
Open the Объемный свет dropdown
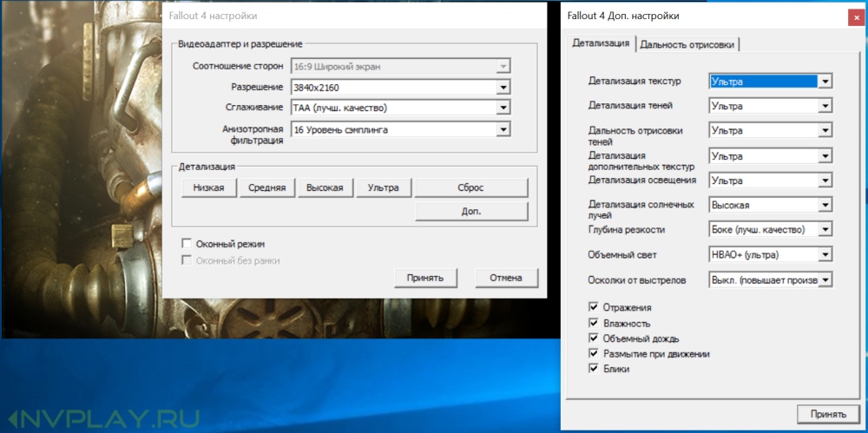click(x=771, y=255)
